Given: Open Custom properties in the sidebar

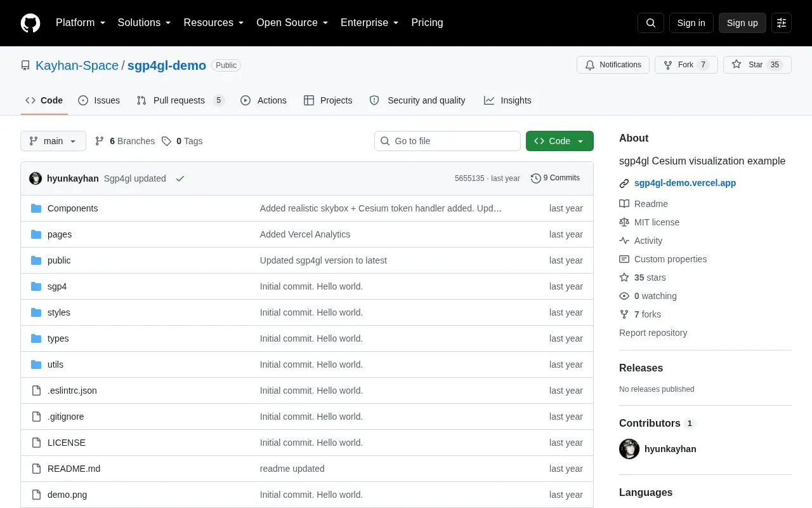Looking at the screenshot, I should point(663,259).
